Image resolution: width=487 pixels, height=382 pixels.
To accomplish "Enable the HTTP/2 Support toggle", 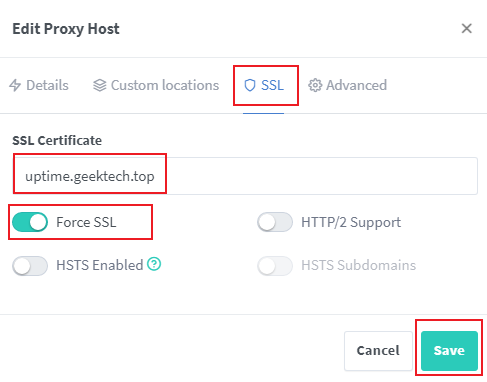I will 275,222.
